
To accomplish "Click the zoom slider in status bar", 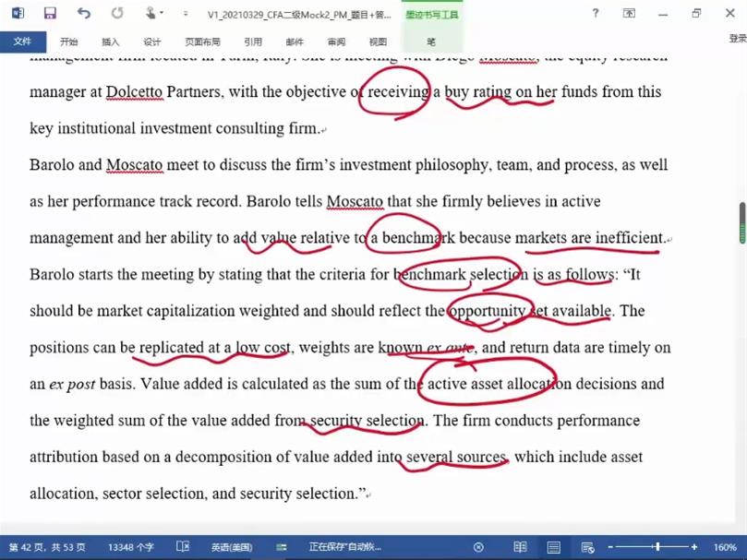I will tap(657, 547).
